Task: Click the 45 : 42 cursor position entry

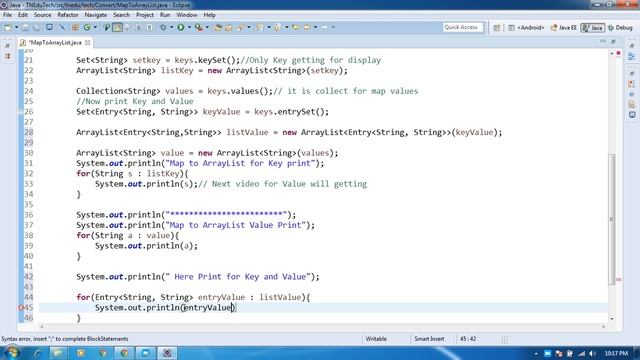Action: coord(468,339)
